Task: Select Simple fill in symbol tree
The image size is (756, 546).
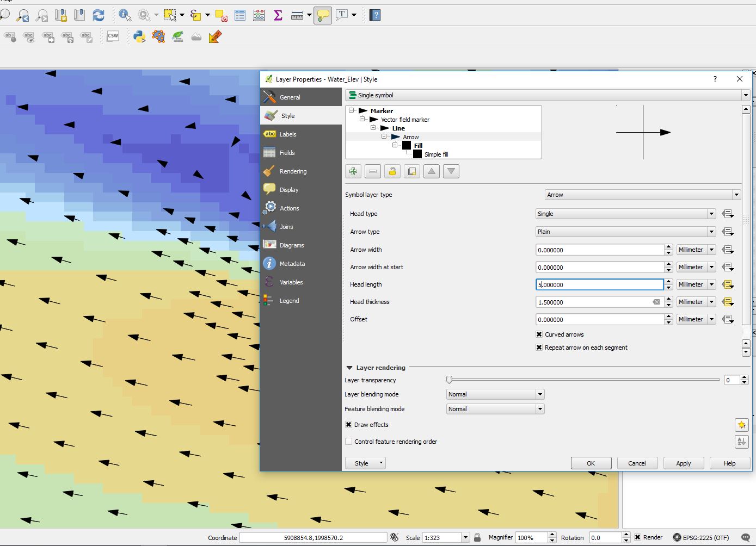Action: (437, 154)
